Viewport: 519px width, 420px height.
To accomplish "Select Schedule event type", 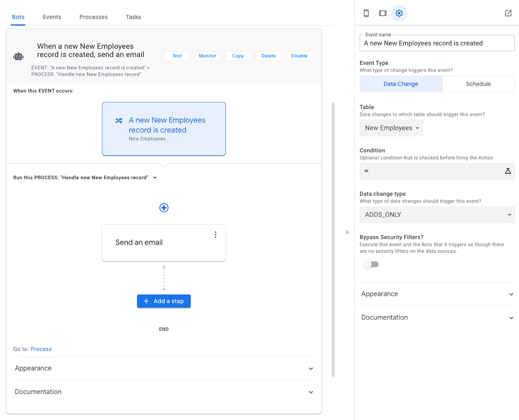I will (479, 84).
